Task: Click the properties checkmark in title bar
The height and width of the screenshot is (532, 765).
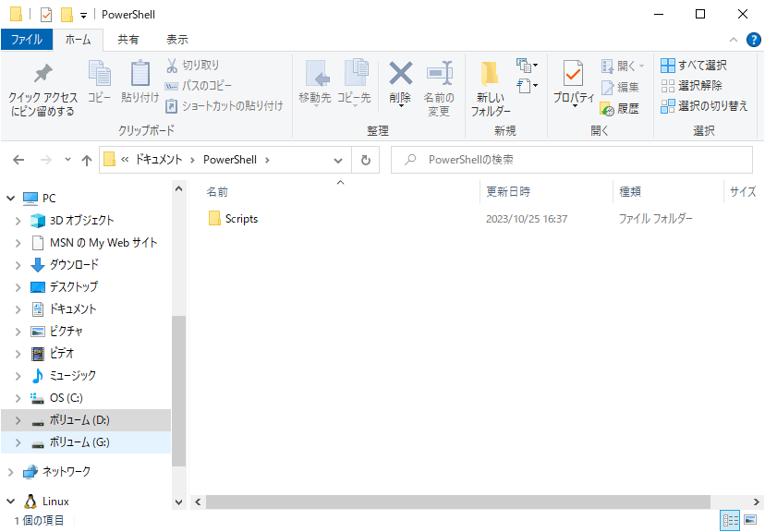Action: click(x=46, y=15)
